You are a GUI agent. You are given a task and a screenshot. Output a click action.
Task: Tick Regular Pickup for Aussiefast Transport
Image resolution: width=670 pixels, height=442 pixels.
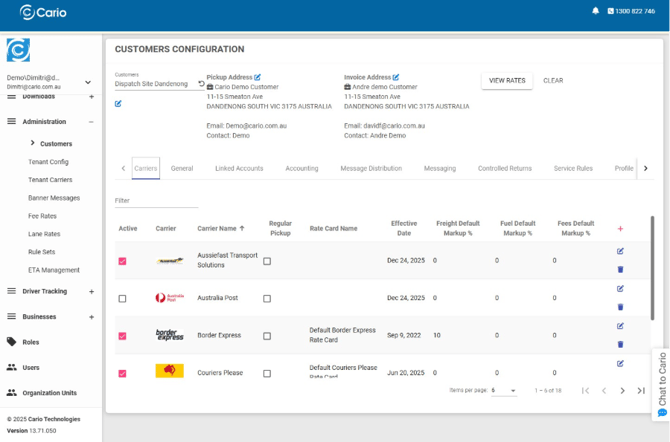tap(267, 261)
